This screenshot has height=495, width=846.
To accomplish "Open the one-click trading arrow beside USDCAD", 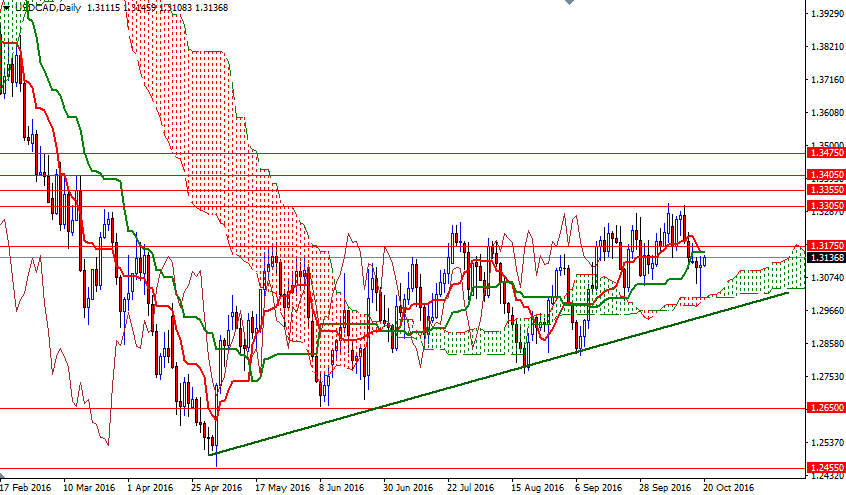I will click(x=5, y=8).
